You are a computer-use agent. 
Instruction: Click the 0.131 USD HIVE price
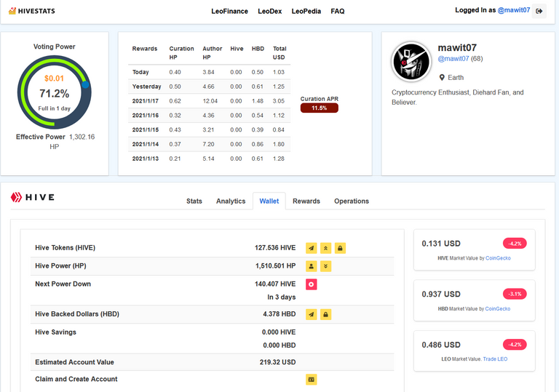pyautogui.click(x=441, y=244)
